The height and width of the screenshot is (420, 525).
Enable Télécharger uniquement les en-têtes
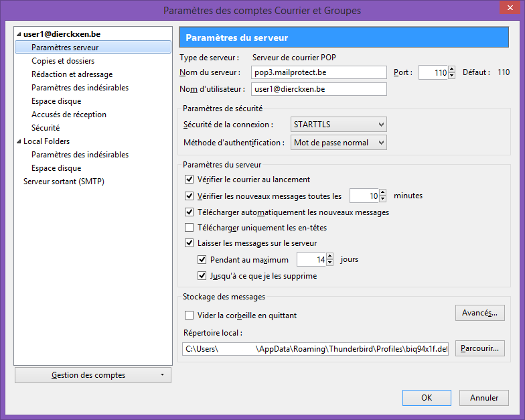point(190,228)
